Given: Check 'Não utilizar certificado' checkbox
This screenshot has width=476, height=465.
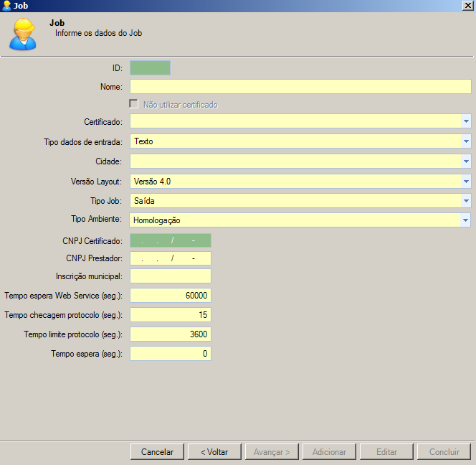Looking at the screenshot, I should (x=133, y=104).
